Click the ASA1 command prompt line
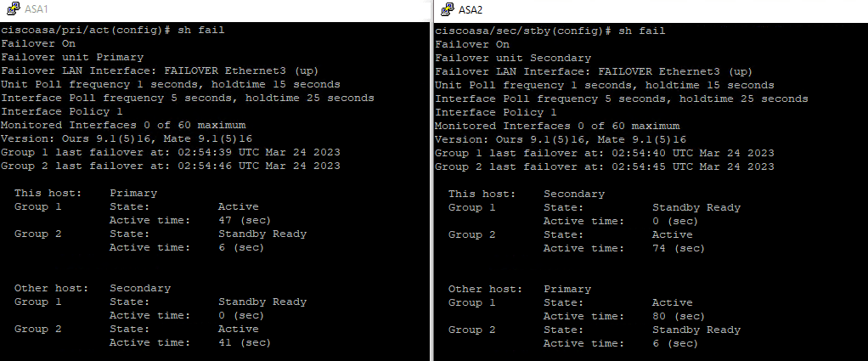The height and width of the screenshot is (361, 868). point(113,31)
